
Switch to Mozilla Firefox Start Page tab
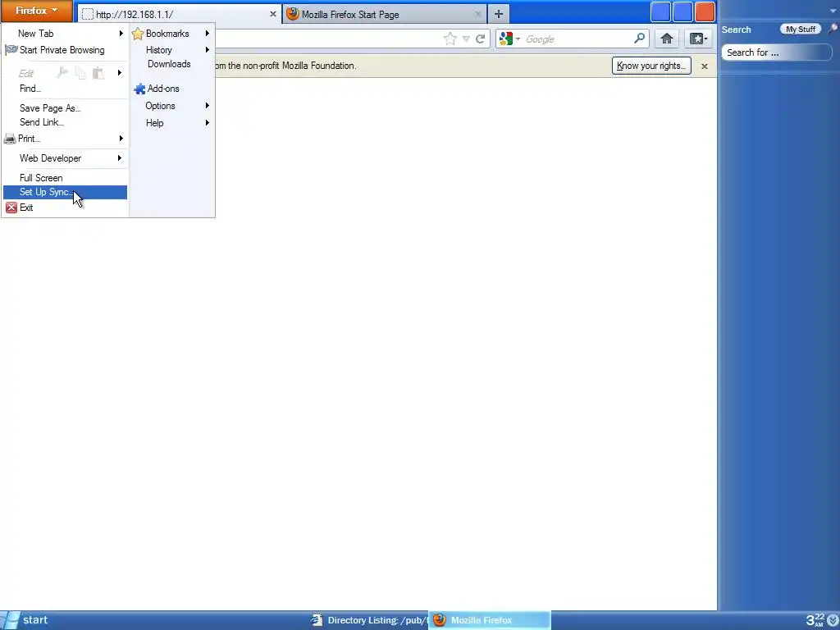click(385, 15)
